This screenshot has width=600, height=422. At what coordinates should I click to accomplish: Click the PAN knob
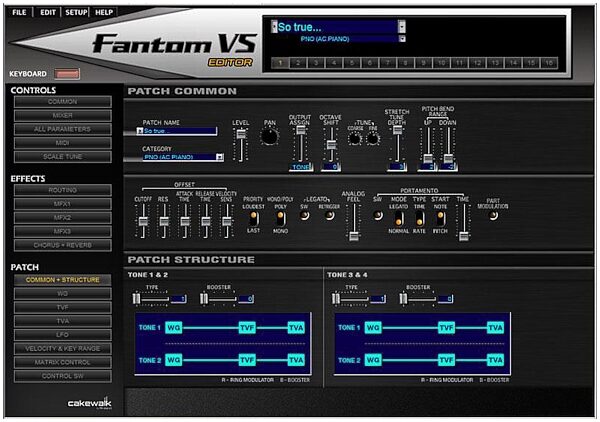269,137
